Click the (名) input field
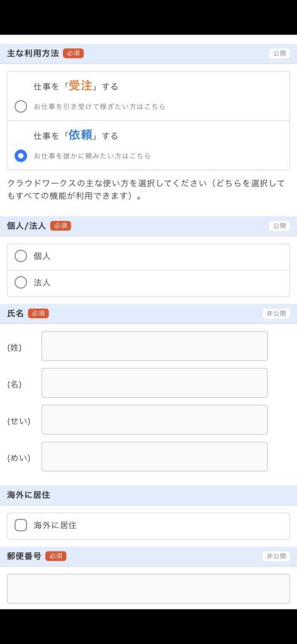This screenshot has height=644, width=297. click(x=154, y=383)
